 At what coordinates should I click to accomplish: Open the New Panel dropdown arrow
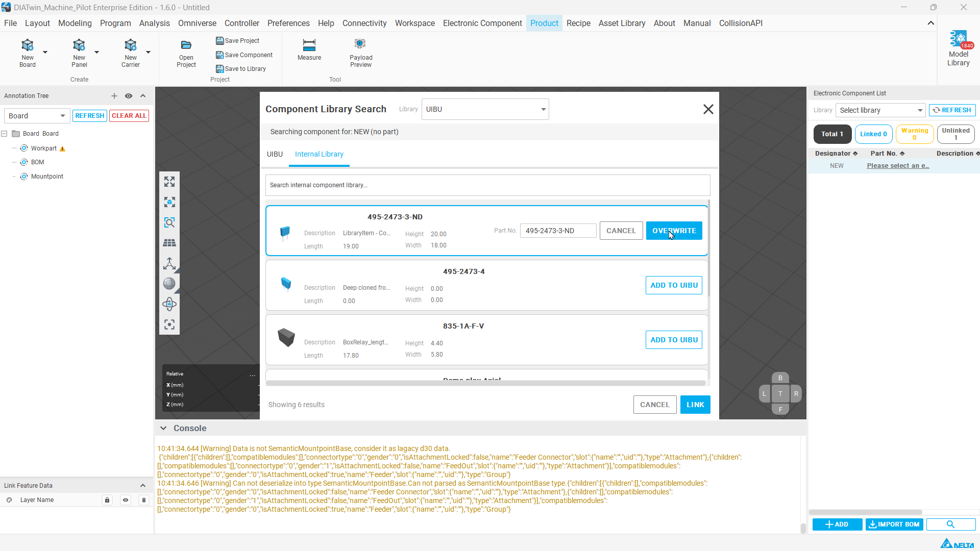[x=96, y=52]
